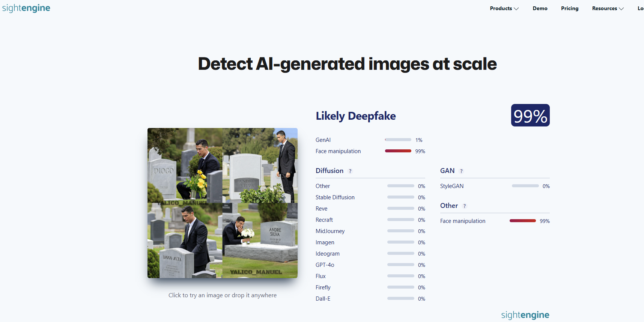Click the Face manipulation 99% progress bar

pyautogui.click(x=398, y=151)
